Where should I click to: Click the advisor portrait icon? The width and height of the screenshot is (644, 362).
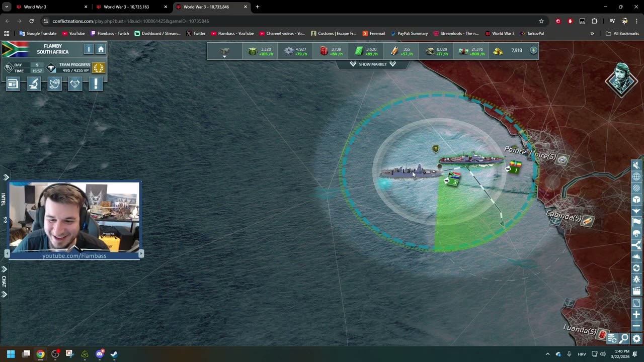pyautogui.click(x=622, y=79)
